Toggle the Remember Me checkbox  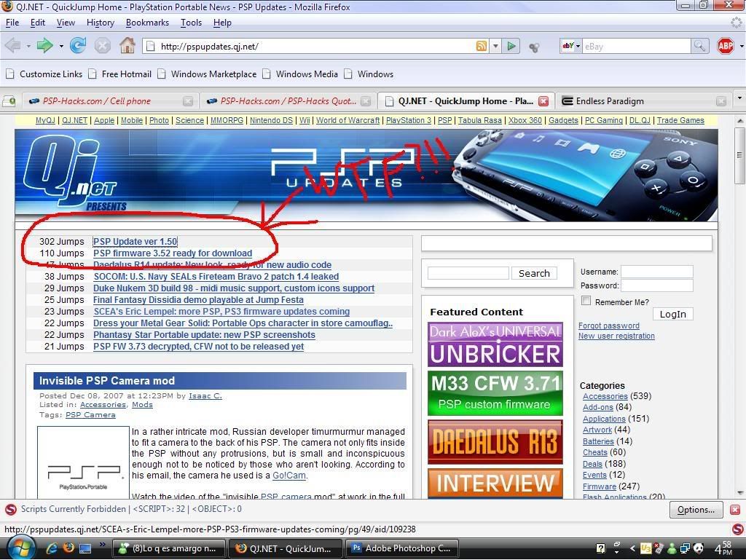coord(586,301)
